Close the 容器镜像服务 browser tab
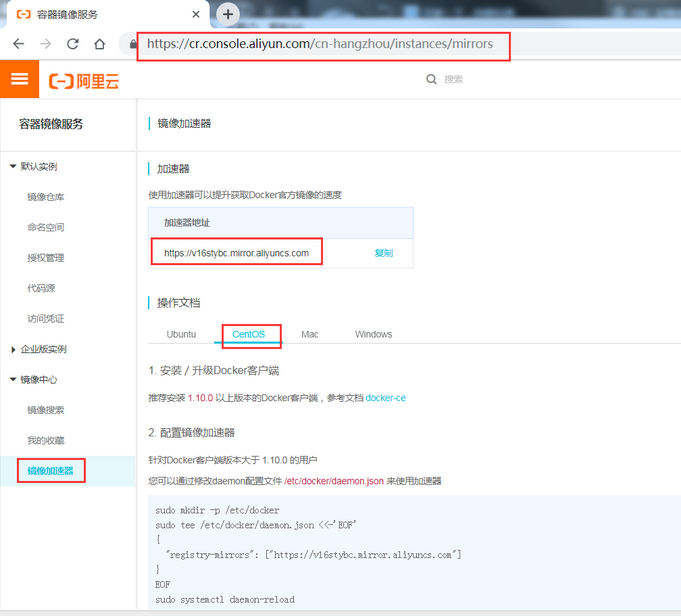681x616 pixels. 196,14
